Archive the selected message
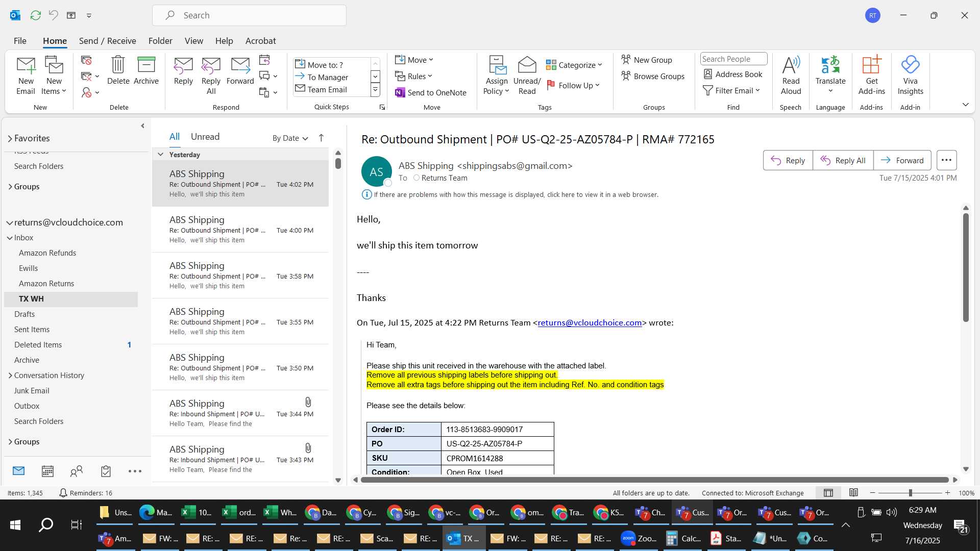The image size is (980, 551). [x=146, y=70]
